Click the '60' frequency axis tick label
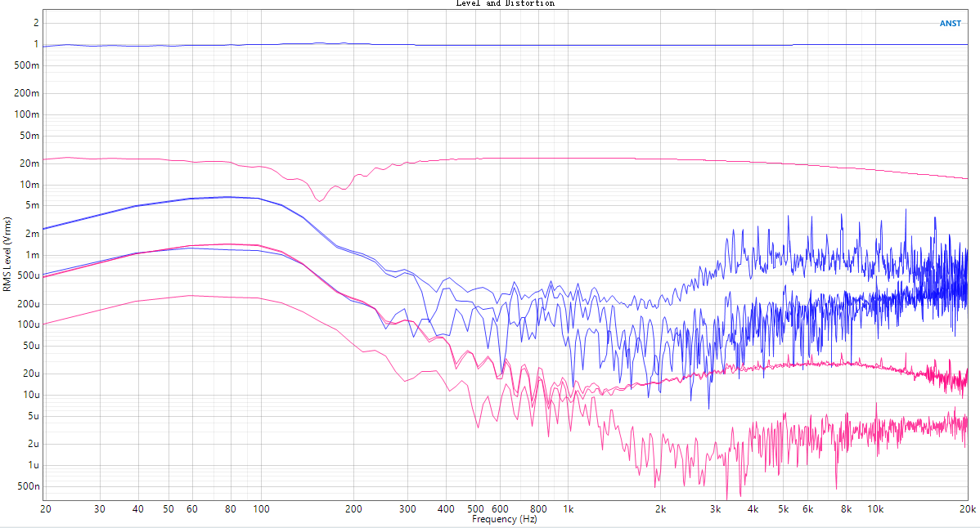The image size is (980, 528). point(192,509)
